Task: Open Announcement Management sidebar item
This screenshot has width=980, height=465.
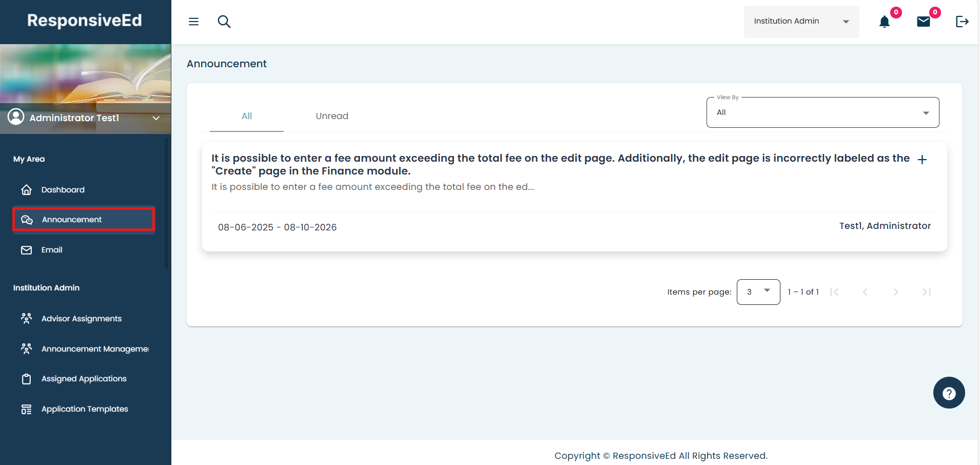Action: point(95,349)
